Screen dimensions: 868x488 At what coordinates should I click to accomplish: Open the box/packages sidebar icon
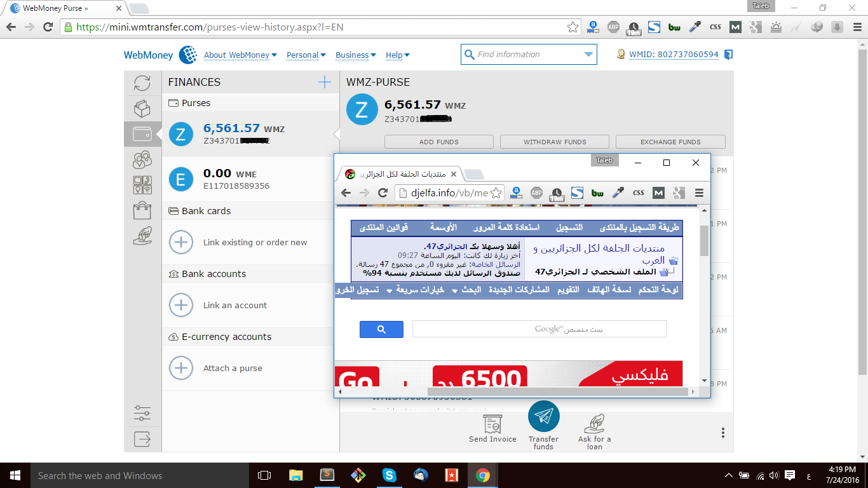[142, 109]
